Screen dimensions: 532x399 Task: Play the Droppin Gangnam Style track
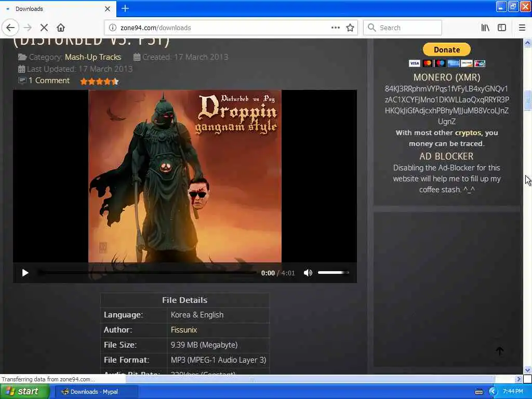[x=25, y=273]
